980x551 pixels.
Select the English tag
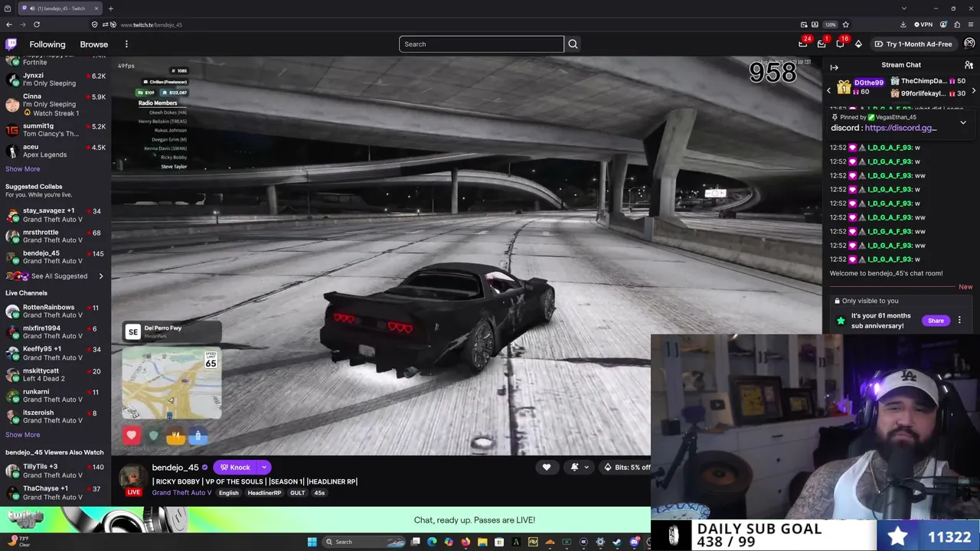point(229,493)
